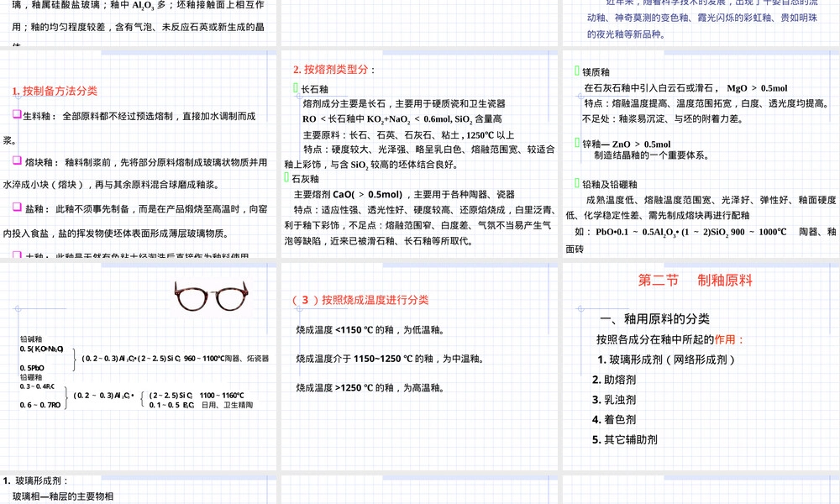Click the green bullet beside 锌釉
840x504 pixels.
click(x=577, y=143)
